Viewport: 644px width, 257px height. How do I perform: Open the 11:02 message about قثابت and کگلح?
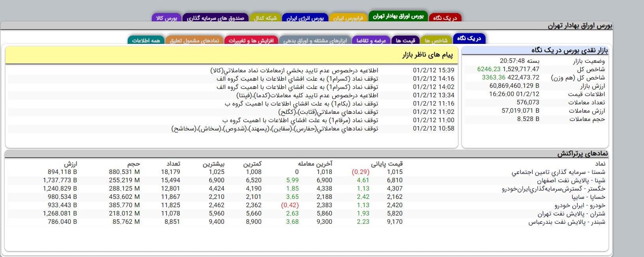tap(328, 112)
